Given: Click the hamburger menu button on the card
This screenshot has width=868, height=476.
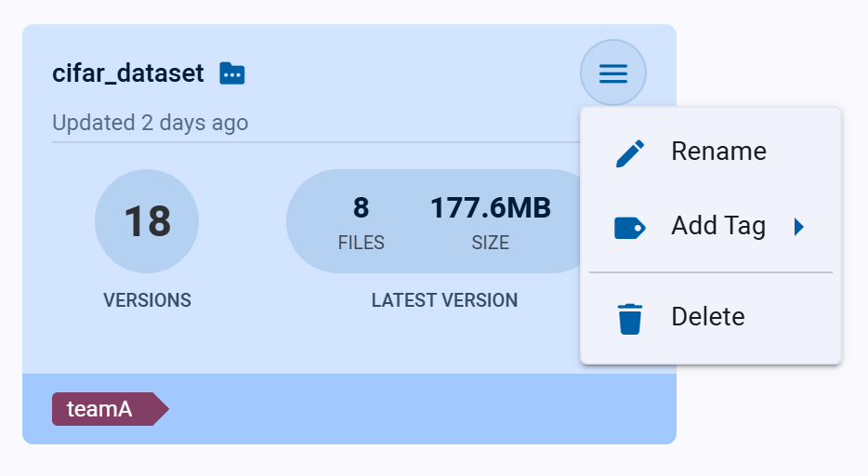Looking at the screenshot, I should pos(613,73).
